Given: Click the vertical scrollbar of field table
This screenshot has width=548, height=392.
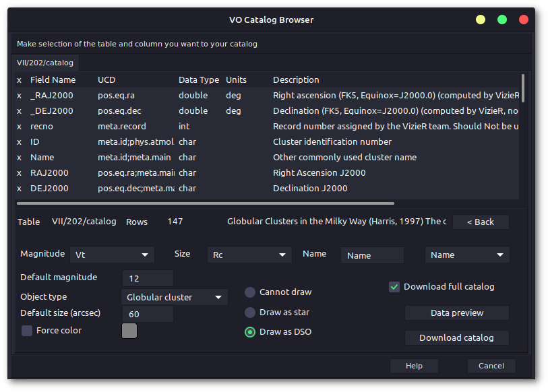Looking at the screenshot, I should click(x=523, y=88).
